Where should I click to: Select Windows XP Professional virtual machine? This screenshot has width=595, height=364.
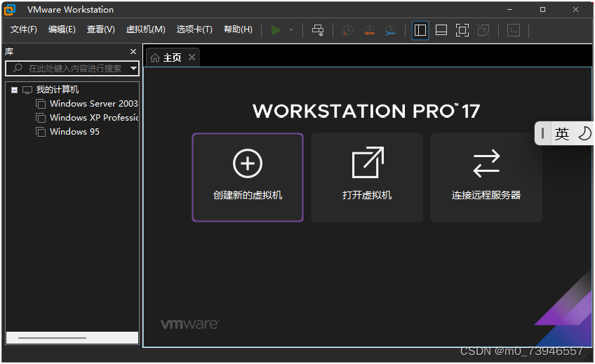point(94,118)
